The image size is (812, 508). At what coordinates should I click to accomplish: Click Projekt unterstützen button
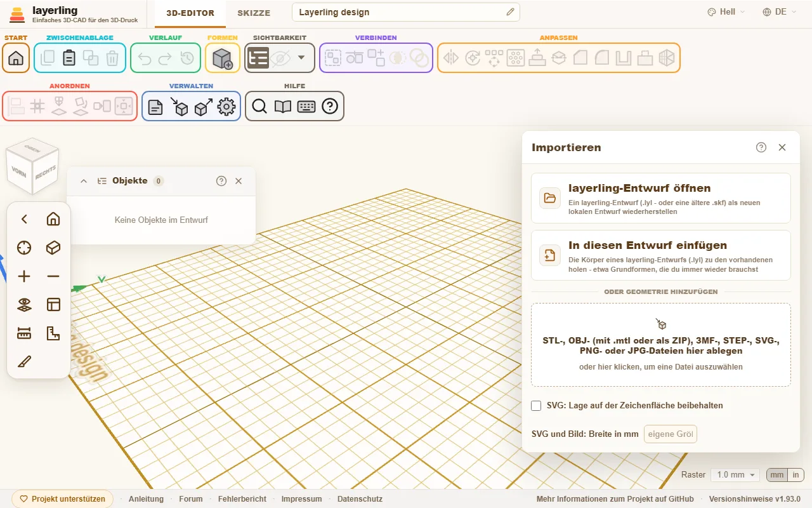pos(62,499)
